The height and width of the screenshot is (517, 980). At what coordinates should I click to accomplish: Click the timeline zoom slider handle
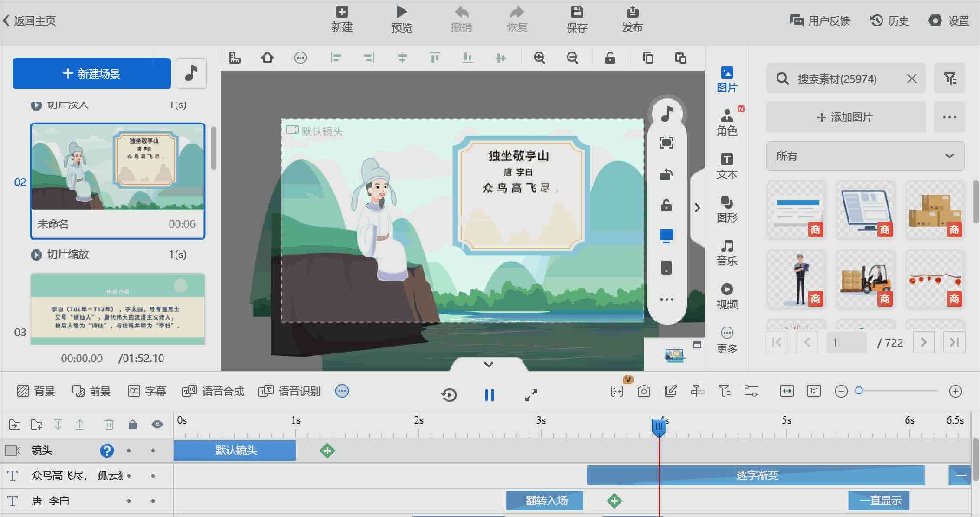(x=859, y=391)
